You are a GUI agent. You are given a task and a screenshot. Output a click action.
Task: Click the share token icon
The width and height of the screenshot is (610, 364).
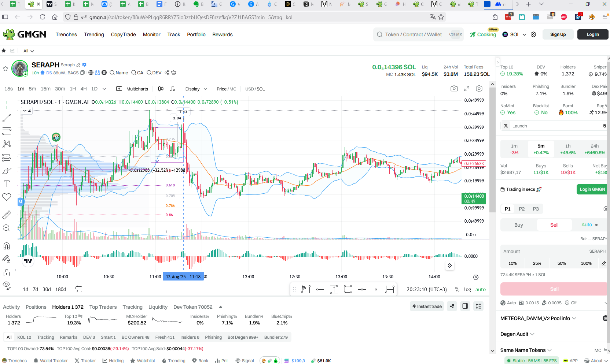[x=167, y=73]
